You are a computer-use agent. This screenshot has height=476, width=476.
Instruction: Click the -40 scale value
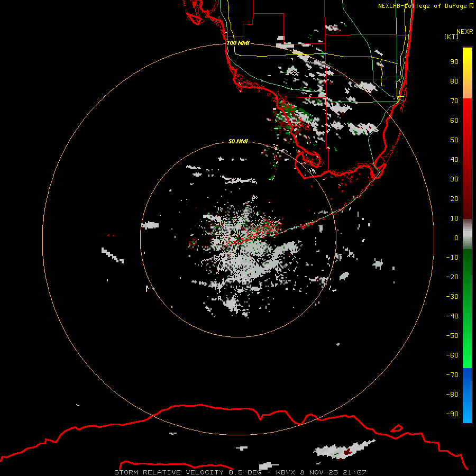click(452, 316)
